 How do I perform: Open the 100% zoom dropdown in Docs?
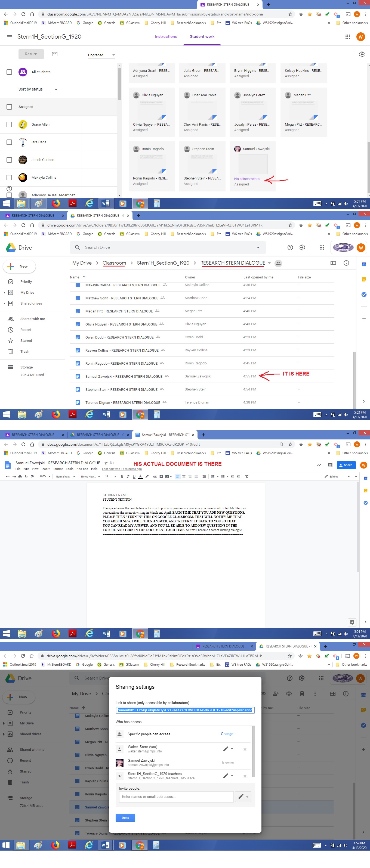(45, 476)
